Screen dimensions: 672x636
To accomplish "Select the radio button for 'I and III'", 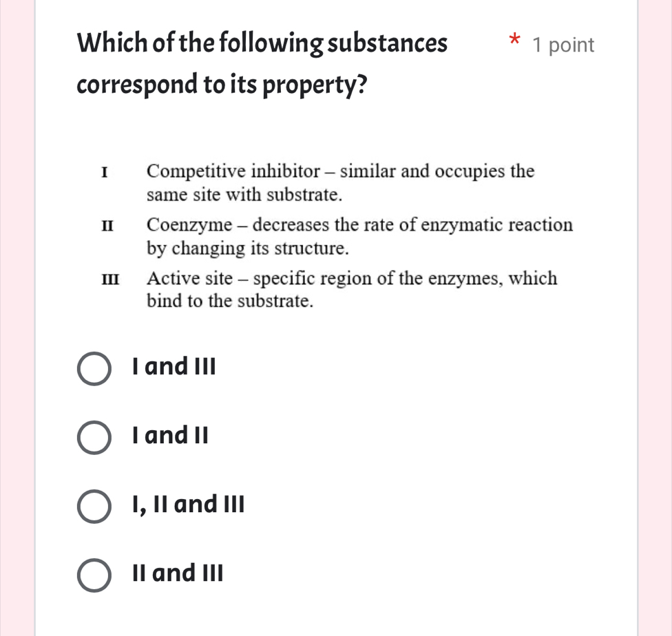I will 94,369.
